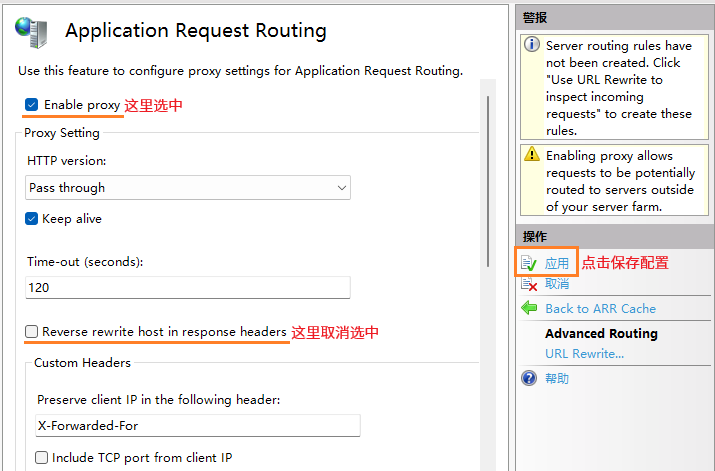The image size is (715, 471).
Task: Click the blue help question mark icon
Action: point(529,378)
